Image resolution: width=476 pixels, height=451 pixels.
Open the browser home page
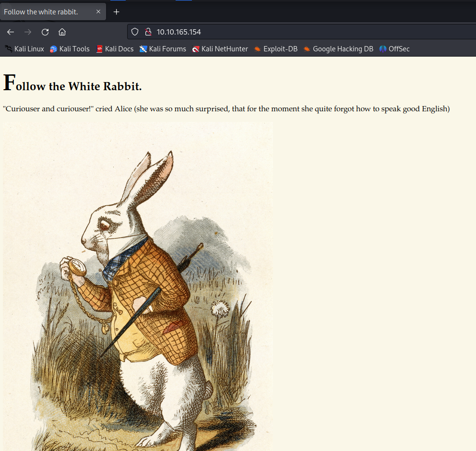click(x=62, y=32)
